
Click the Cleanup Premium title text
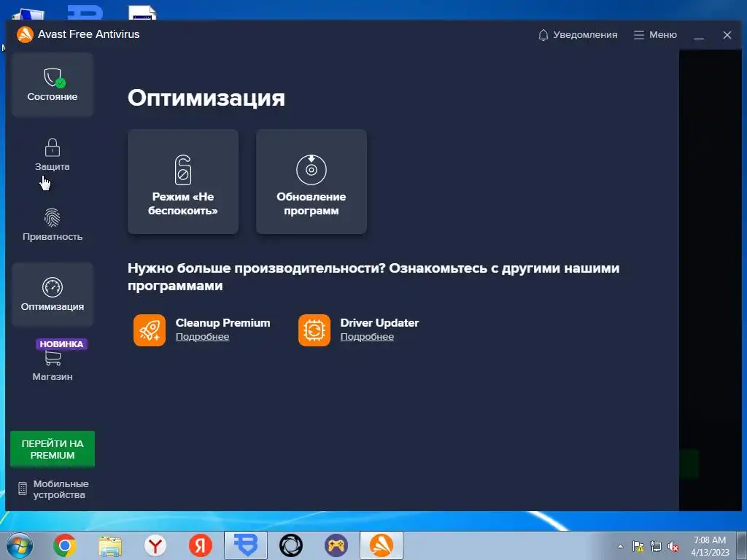click(223, 322)
